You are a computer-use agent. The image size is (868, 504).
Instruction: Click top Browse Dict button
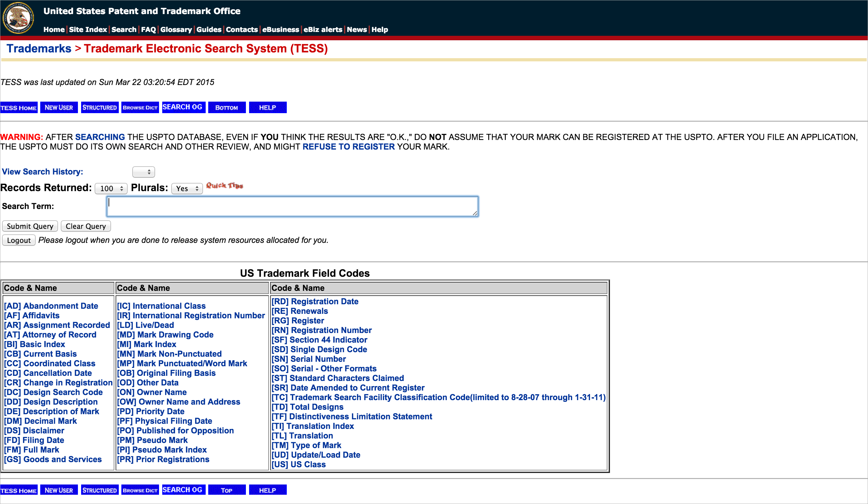[x=140, y=108]
